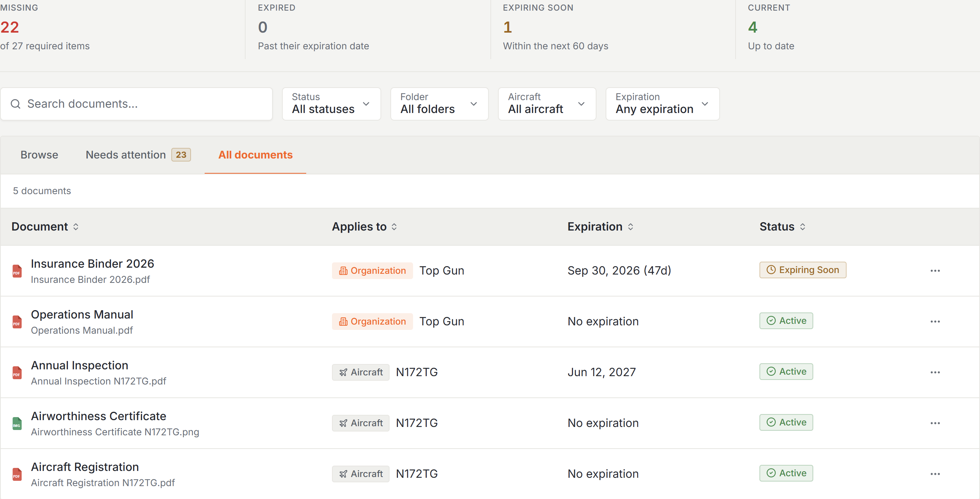
Task: Click the filename Annual Inspection N172TG.pdf
Action: [x=99, y=381]
